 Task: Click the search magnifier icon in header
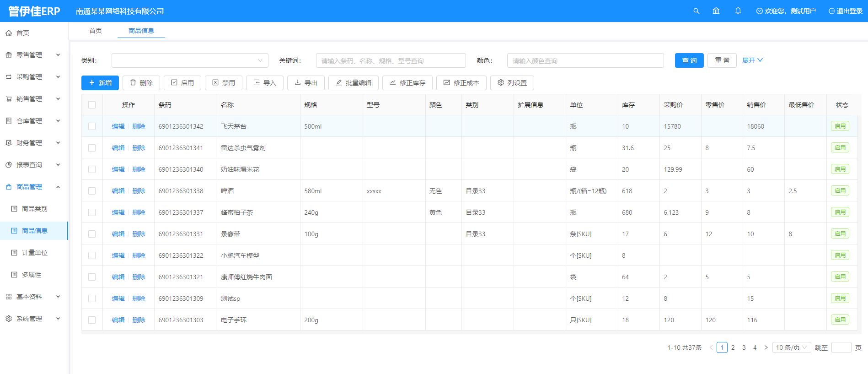(x=696, y=11)
